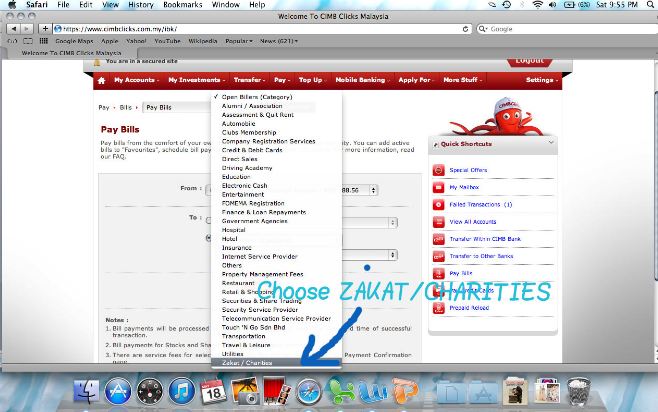
Task: Collapse the Quick Shortcuts panel chevron
Action: (551, 143)
